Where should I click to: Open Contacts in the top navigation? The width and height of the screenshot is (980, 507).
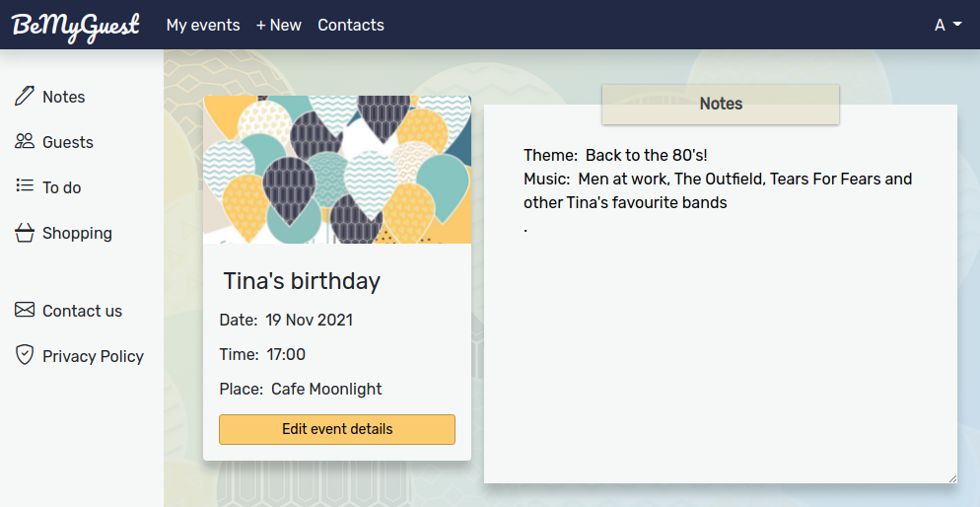[351, 25]
